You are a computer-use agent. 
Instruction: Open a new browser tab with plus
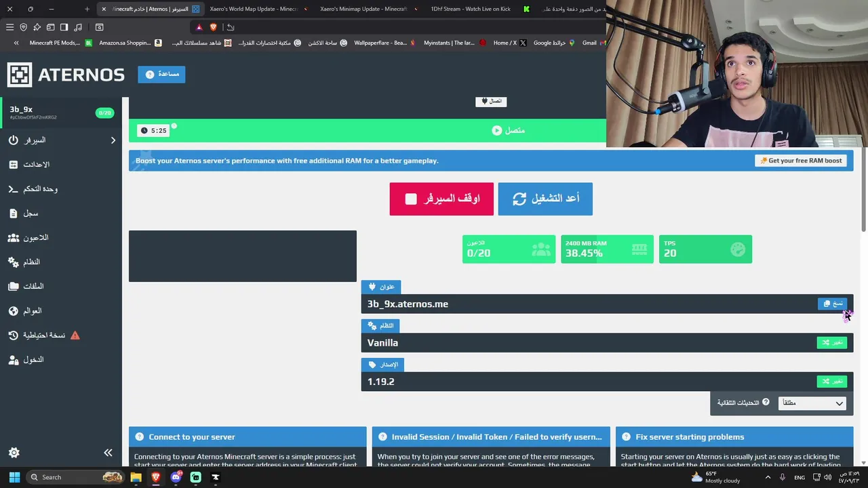pyautogui.click(x=87, y=9)
